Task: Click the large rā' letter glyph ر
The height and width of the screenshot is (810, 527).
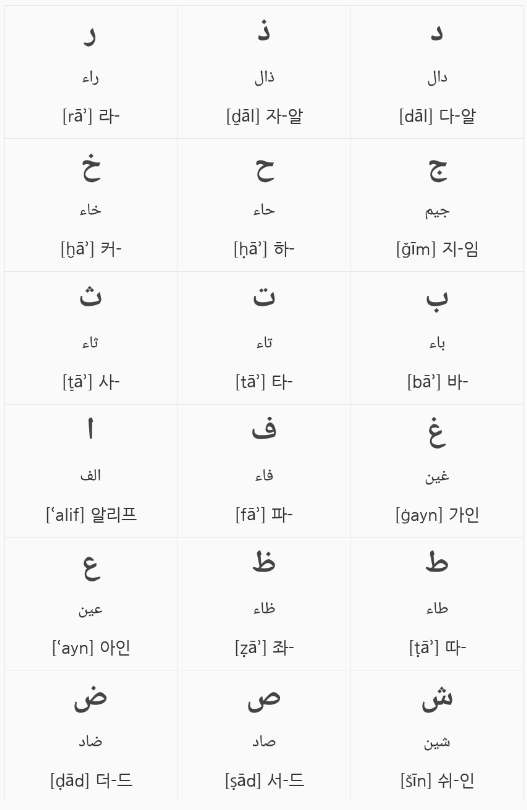Action: click(x=90, y=36)
